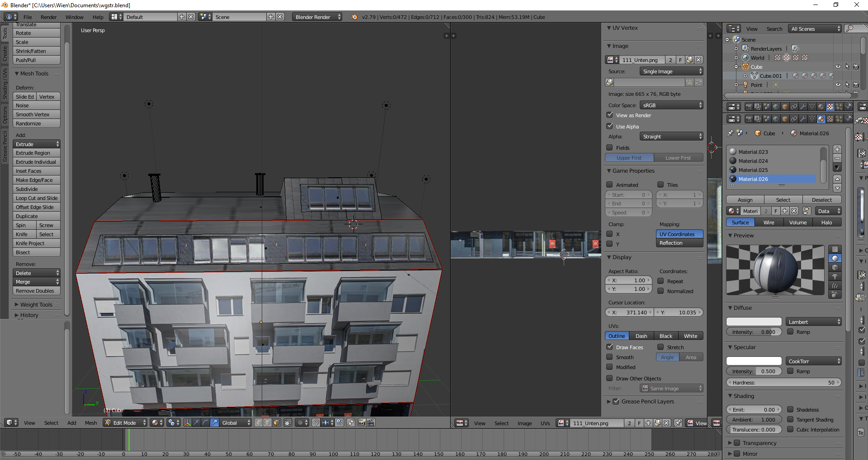Disable the Use Alpha checkbox
This screenshot has width=868, height=460.
[x=610, y=126]
